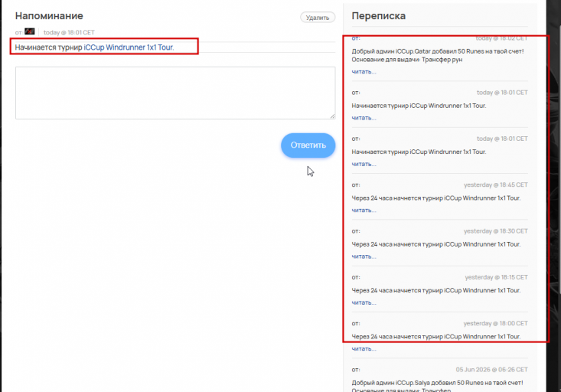
Task: Open the iCCup Windrunner 1x1 Tour link in reminder
Action: pyautogui.click(x=129, y=47)
